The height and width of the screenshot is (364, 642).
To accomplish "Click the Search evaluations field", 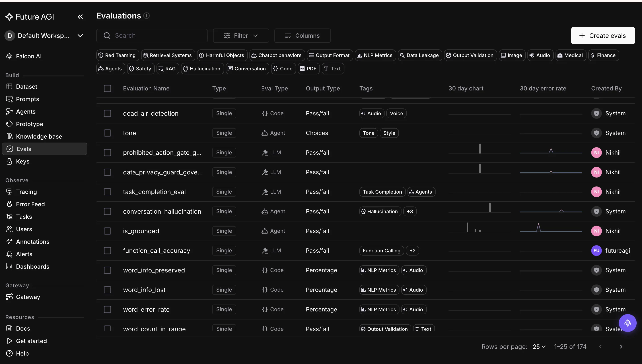I will tap(152, 36).
